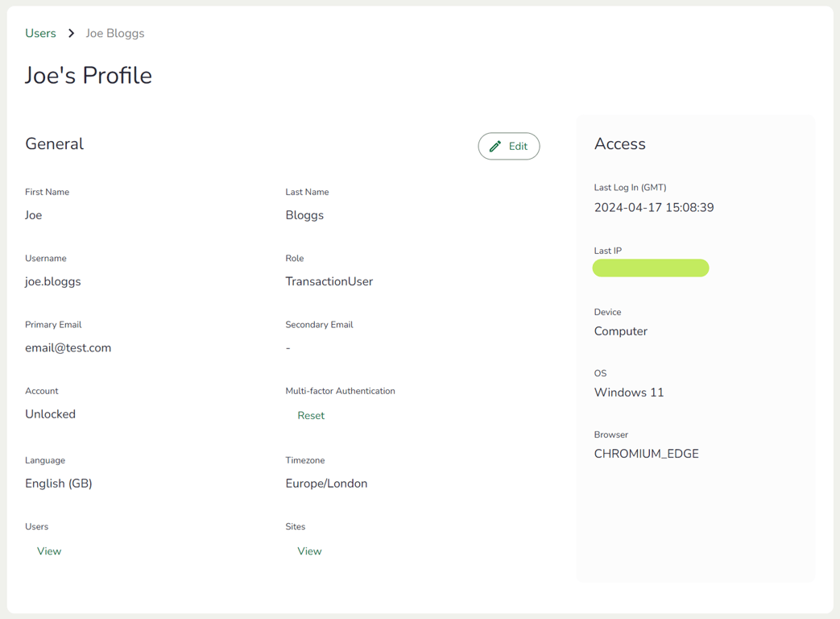Click the CHROMIUM_EDGE browser value

(647, 454)
